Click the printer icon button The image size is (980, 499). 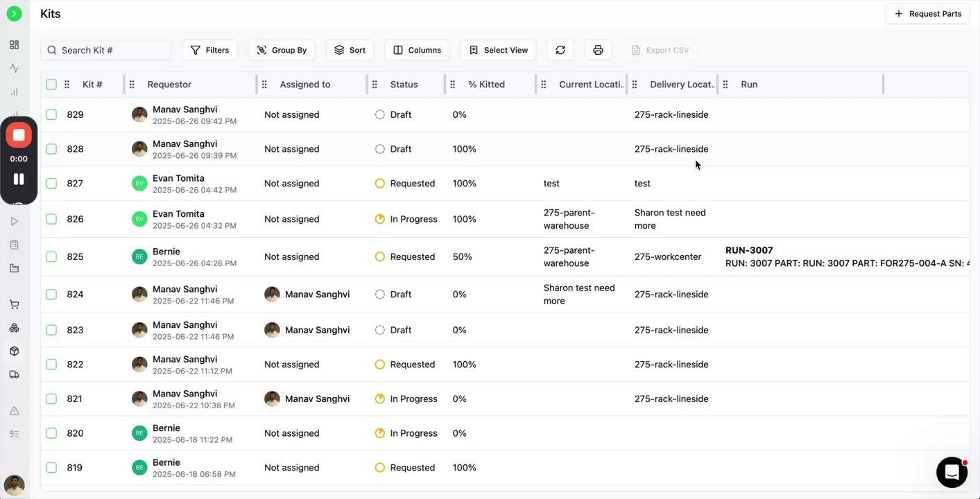coord(598,50)
